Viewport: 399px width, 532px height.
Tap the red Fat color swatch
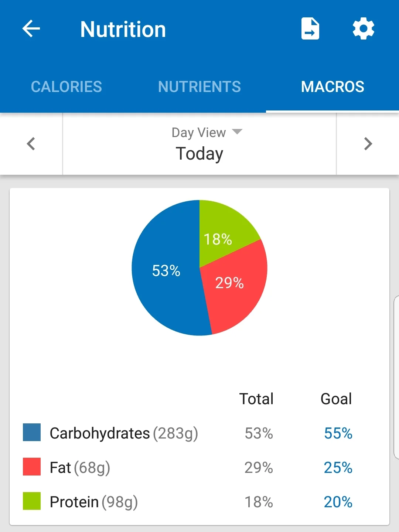tap(32, 467)
